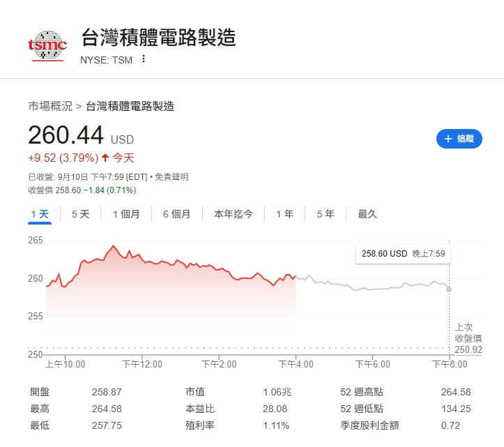Click the gray marker dot at chart end
504x447 pixels.
(x=449, y=289)
